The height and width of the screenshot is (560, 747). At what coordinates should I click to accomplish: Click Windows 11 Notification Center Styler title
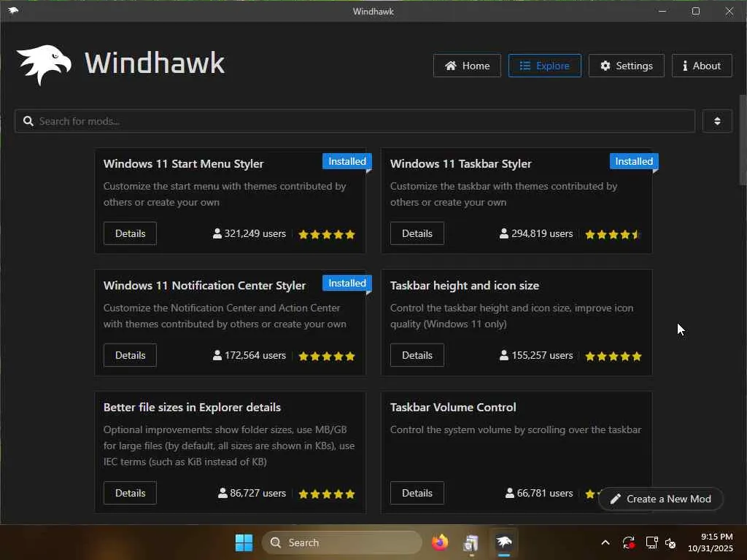[204, 286]
